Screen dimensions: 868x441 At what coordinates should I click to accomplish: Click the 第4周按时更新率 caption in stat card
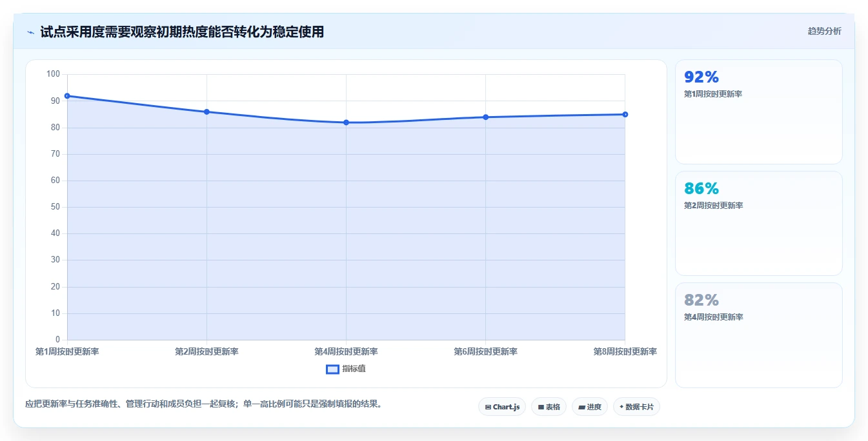[x=713, y=317]
